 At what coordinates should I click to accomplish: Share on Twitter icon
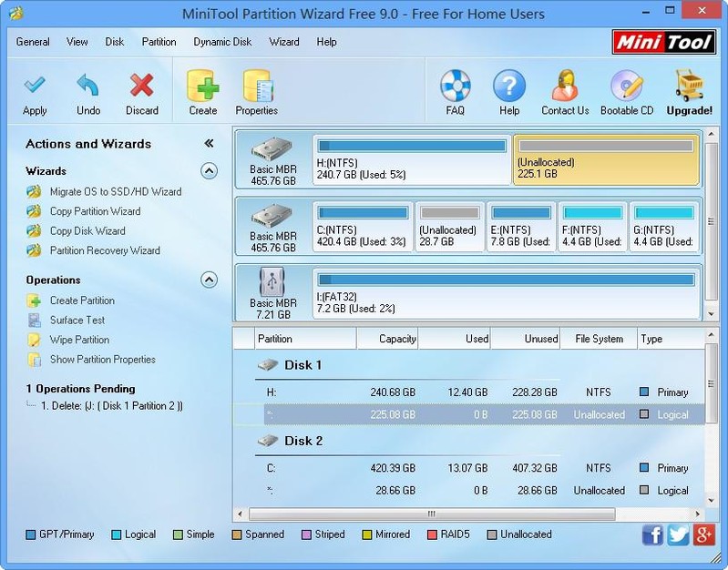click(x=678, y=534)
